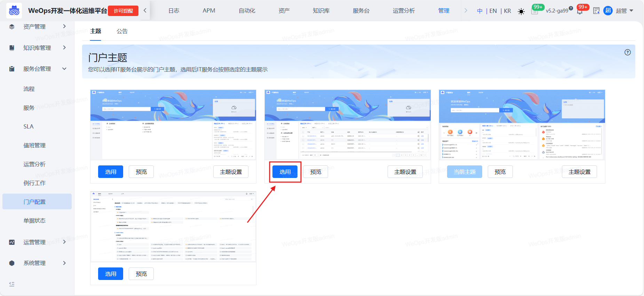Click 选用 on the second theme card

pos(285,172)
